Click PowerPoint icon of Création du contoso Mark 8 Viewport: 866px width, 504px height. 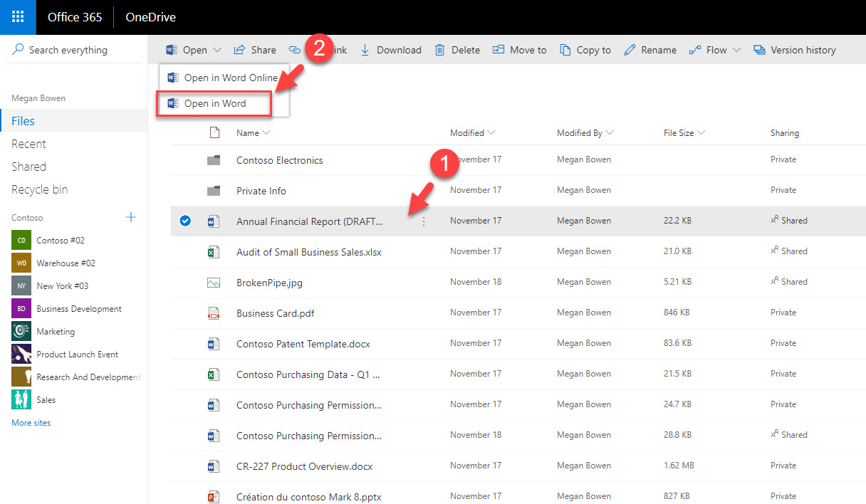(213, 497)
